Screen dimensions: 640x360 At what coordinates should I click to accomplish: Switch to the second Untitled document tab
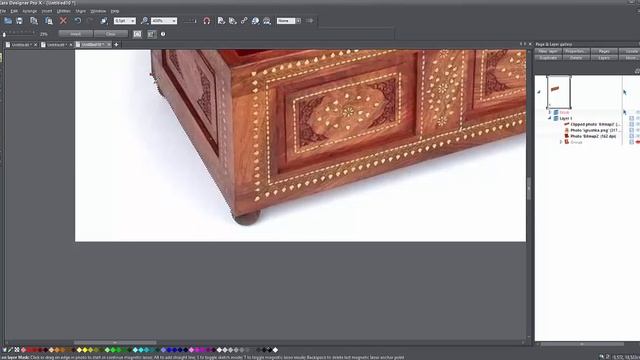coord(56,44)
